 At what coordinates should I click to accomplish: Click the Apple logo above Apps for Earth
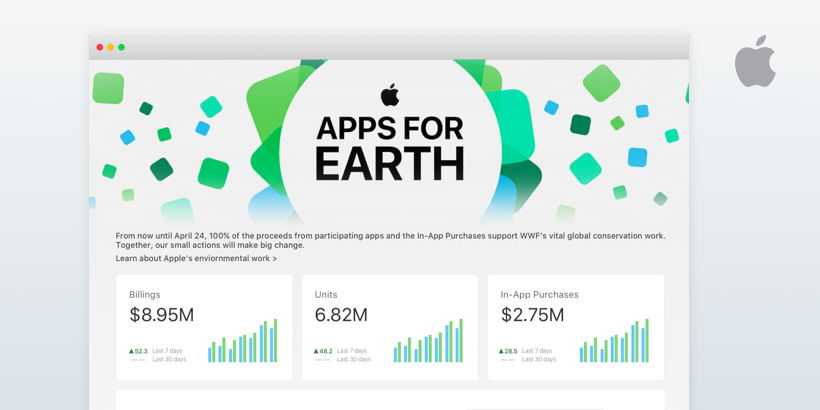click(390, 95)
